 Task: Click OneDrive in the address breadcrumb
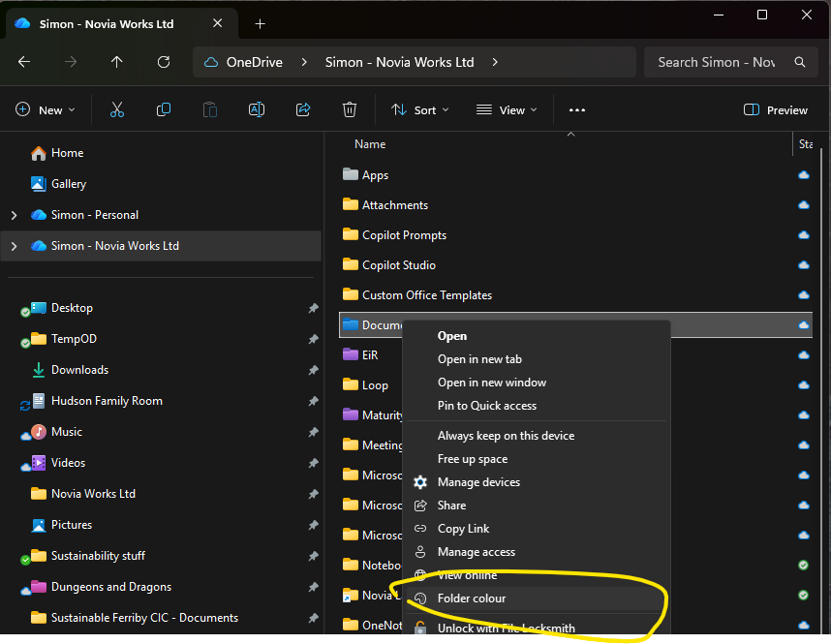[254, 62]
